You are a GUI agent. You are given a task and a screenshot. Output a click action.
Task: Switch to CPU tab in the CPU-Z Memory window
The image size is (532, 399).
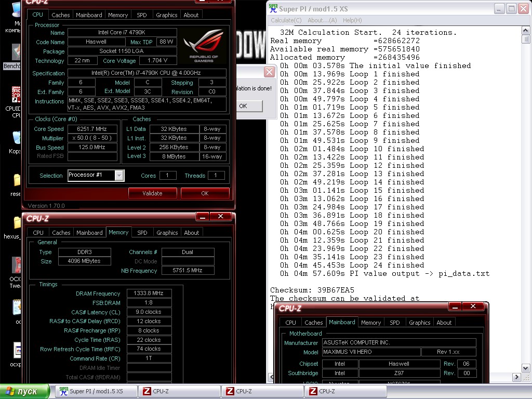[38, 233]
